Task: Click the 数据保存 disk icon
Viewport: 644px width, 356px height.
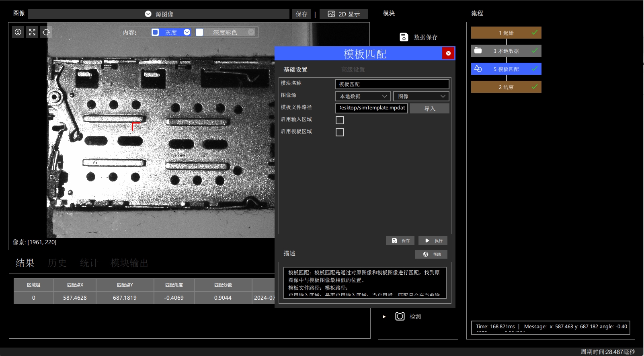Action: coord(404,37)
